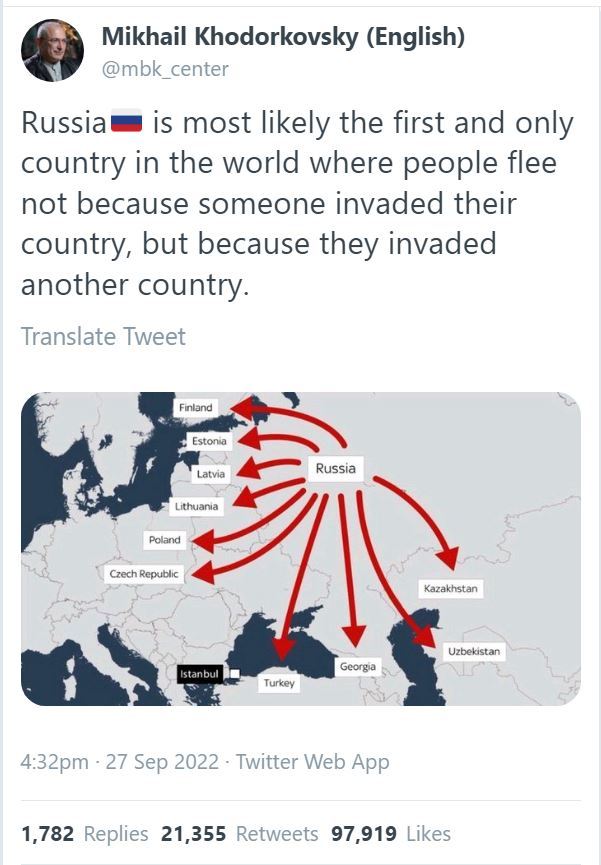Click the Russia label on the map
Image resolution: width=601 pixels, height=865 pixels.
(x=335, y=468)
